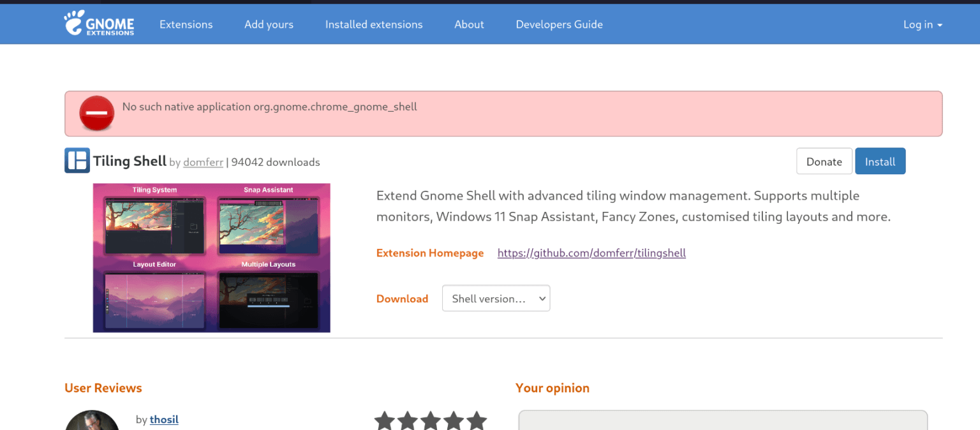Enlarge the Tiling Shell screenshot thumbnail

[x=211, y=258]
